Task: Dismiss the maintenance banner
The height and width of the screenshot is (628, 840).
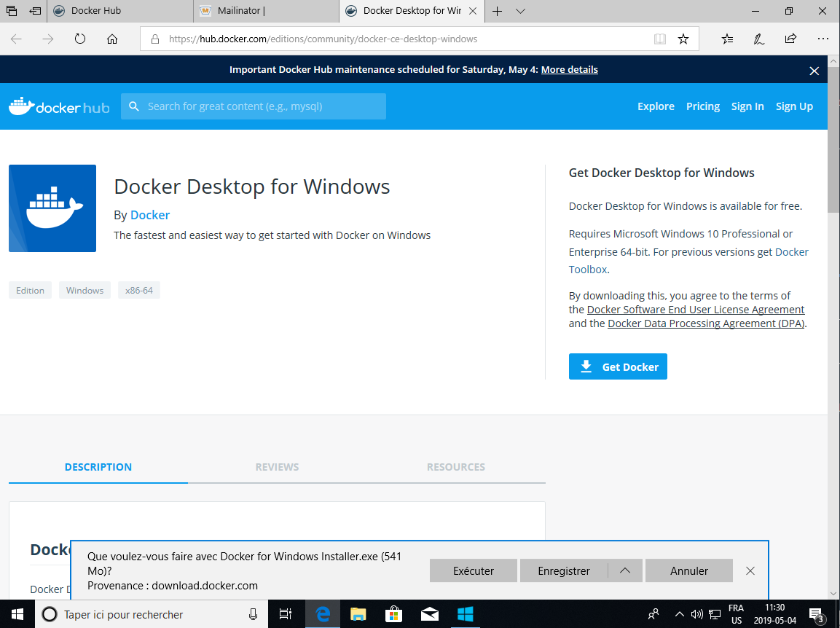Action: pos(815,71)
